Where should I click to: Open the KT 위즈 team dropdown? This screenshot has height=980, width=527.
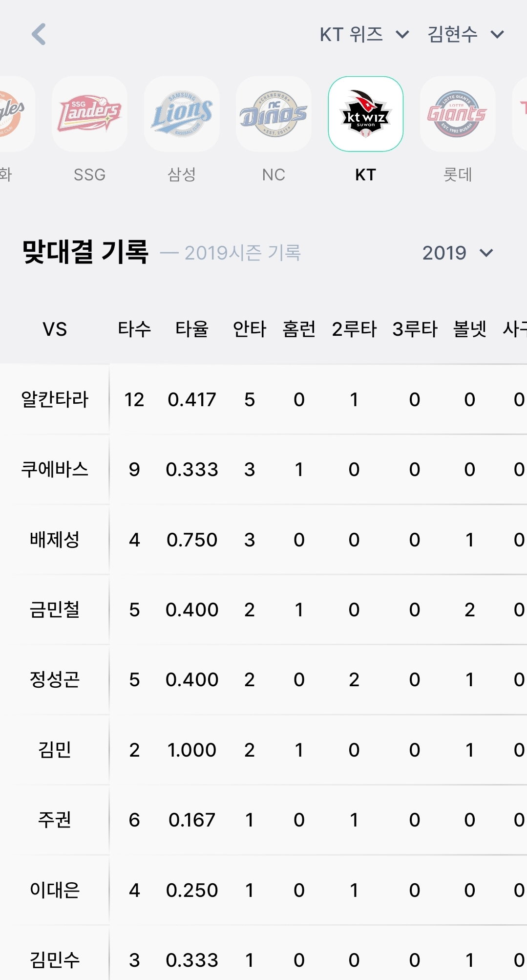click(364, 35)
